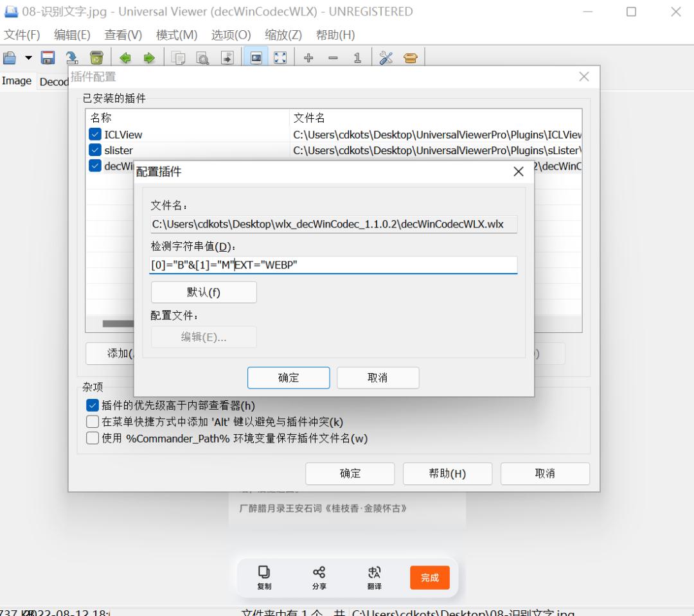The image size is (694, 616).
Task: Click the Open file toolbar icon
Action: pyautogui.click(x=9, y=58)
